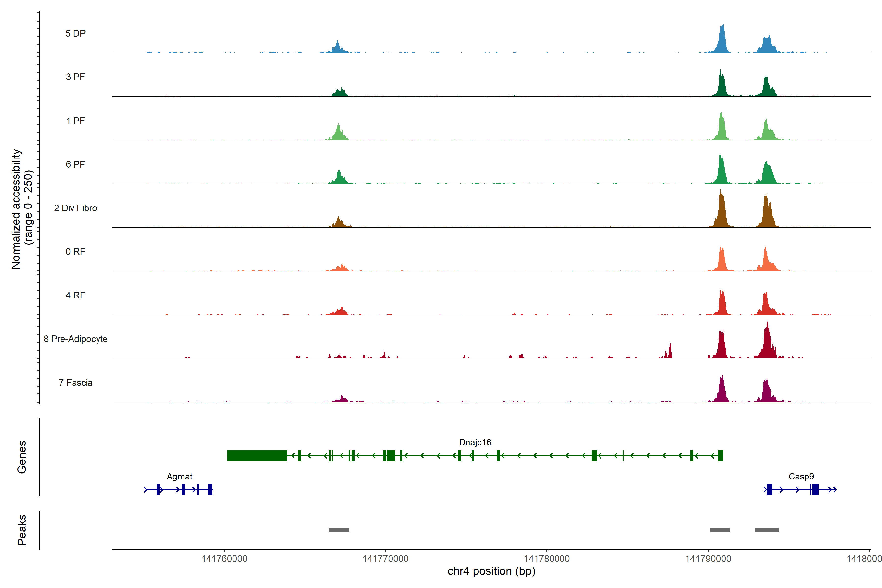This screenshot has height=588, width=882.
Task: Select the 3 PF track label
Action: tap(75, 77)
